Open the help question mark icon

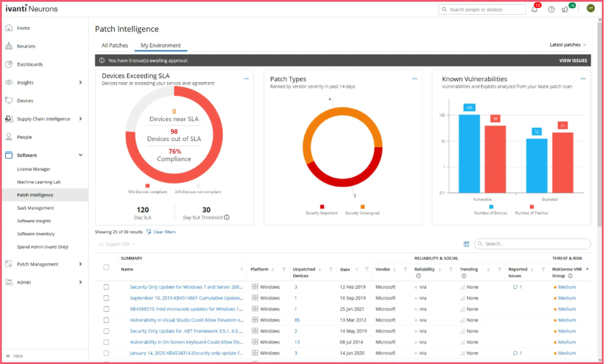click(551, 9)
